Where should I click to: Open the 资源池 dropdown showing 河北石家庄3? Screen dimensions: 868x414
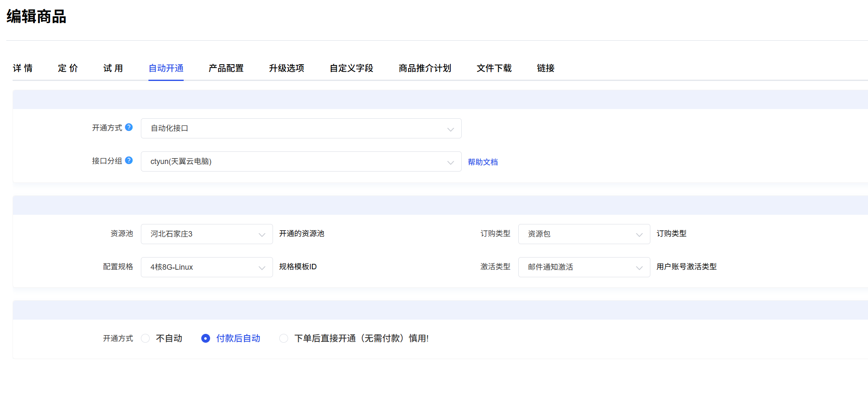point(206,234)
